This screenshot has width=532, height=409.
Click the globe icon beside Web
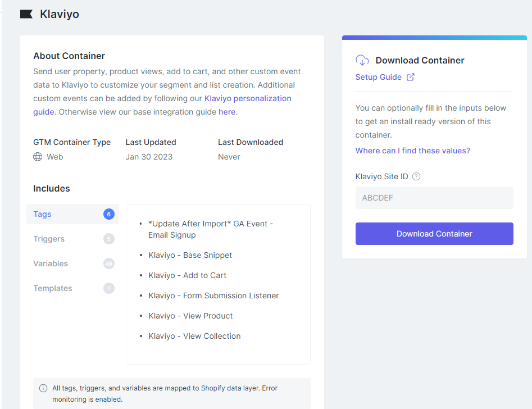pos(38,157)
